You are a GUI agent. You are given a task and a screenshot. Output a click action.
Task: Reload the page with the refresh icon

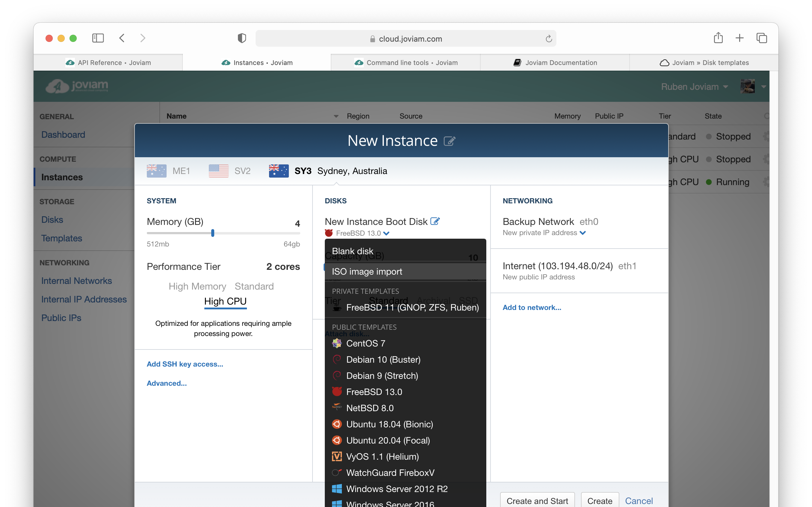click(549, 39)
